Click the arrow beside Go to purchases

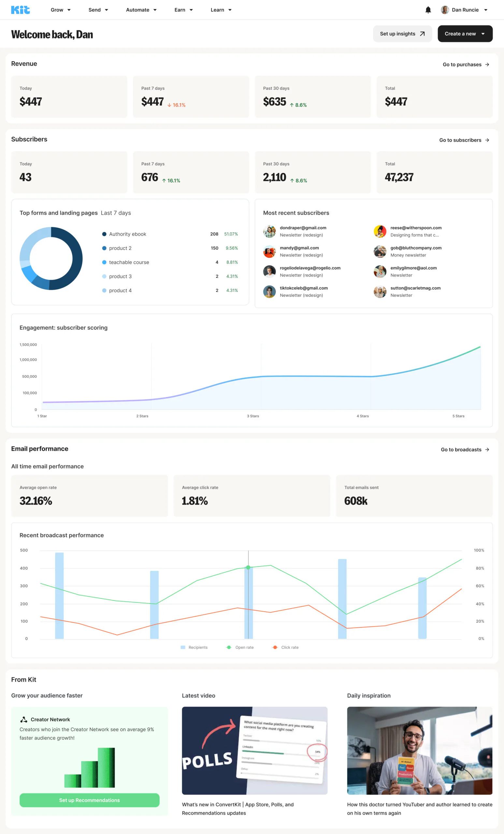[x=487, y=65]
